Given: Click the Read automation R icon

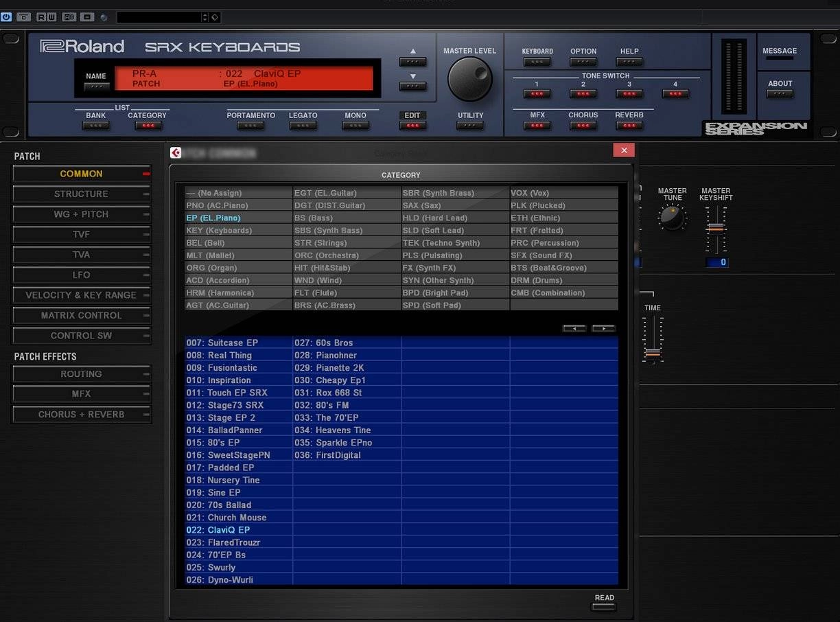Looking at the screenshot, I should [x=40, y=16].
